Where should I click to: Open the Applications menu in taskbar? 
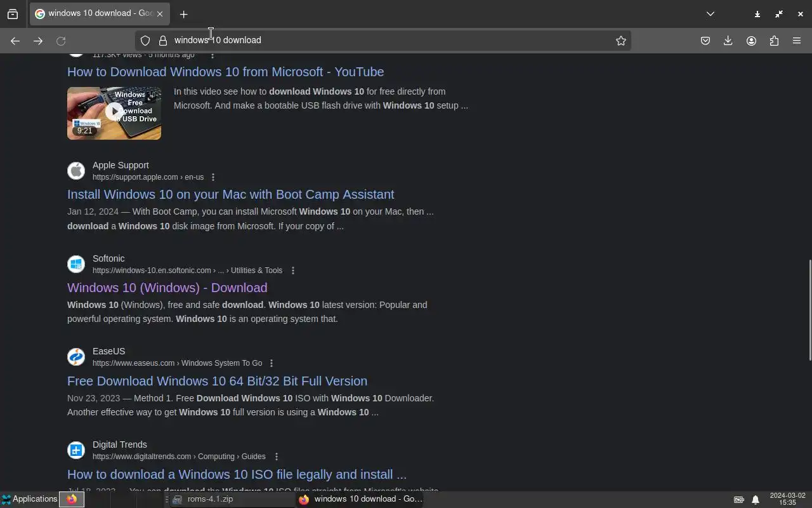[29, 499]
